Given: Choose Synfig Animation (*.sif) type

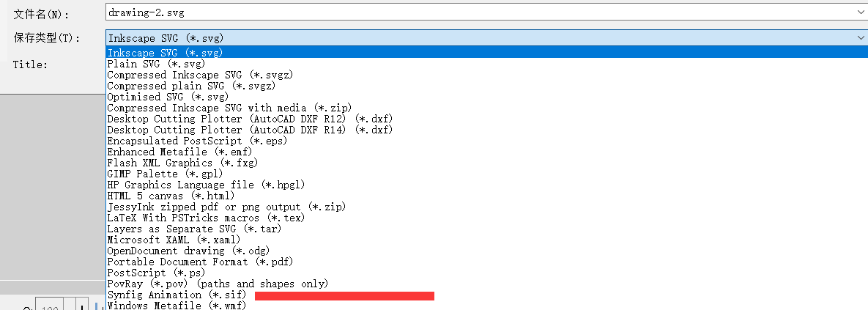Looking at the screenshot, I should point(176,295).
